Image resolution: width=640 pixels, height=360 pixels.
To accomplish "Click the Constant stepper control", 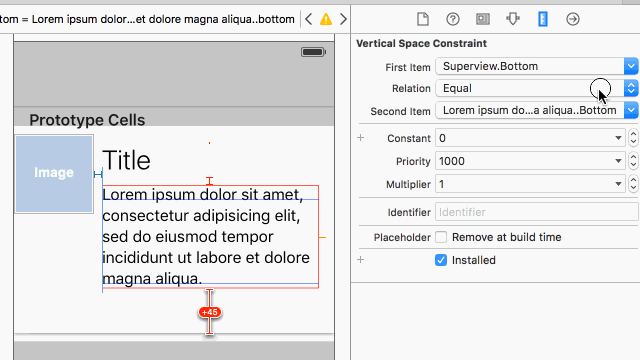I will [x=633, y=138].
